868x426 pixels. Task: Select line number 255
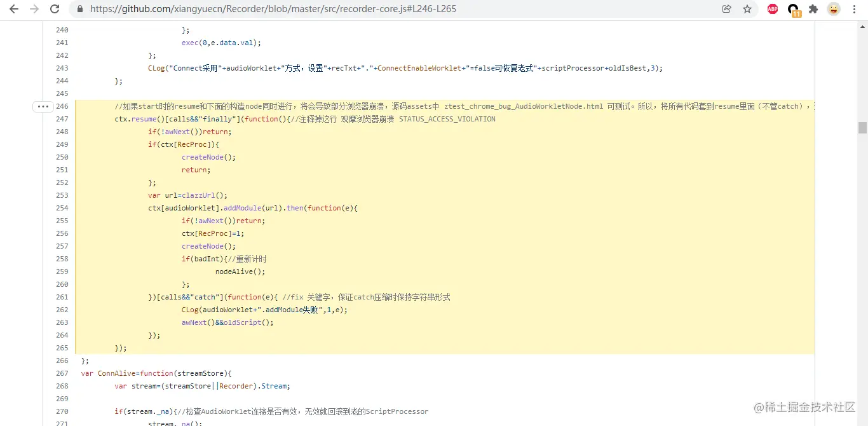point(62,221)
